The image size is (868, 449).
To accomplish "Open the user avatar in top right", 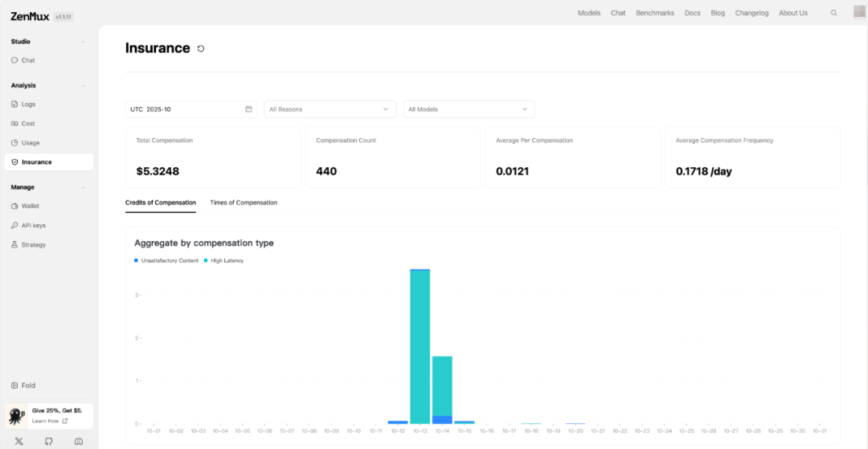I will (x=860, y=12).
